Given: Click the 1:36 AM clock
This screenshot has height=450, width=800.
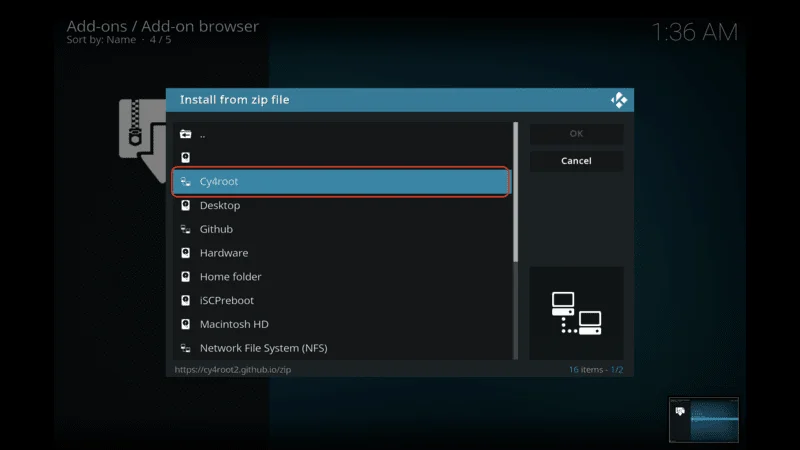Looking at the screenshot, I should [x=695, y=32].
